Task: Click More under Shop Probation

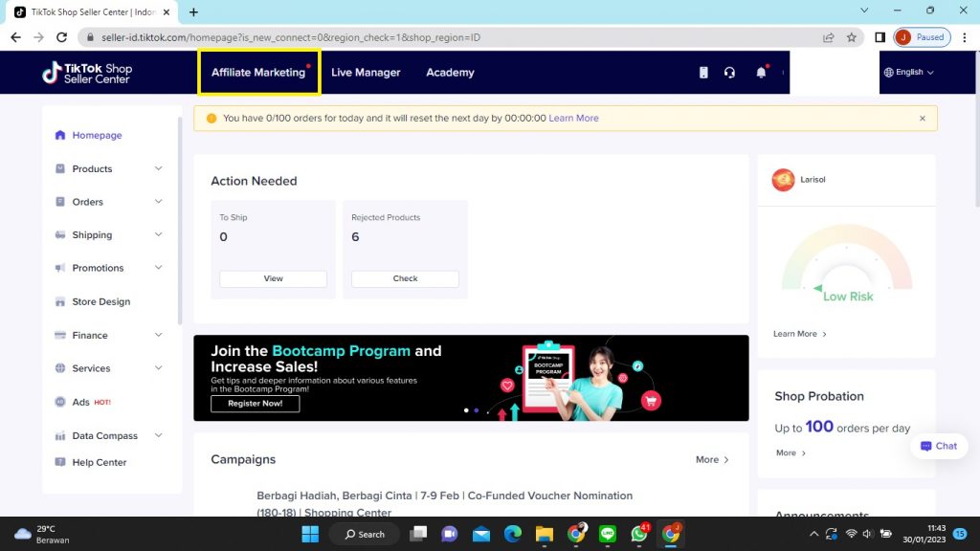Action: click(791, 452)
